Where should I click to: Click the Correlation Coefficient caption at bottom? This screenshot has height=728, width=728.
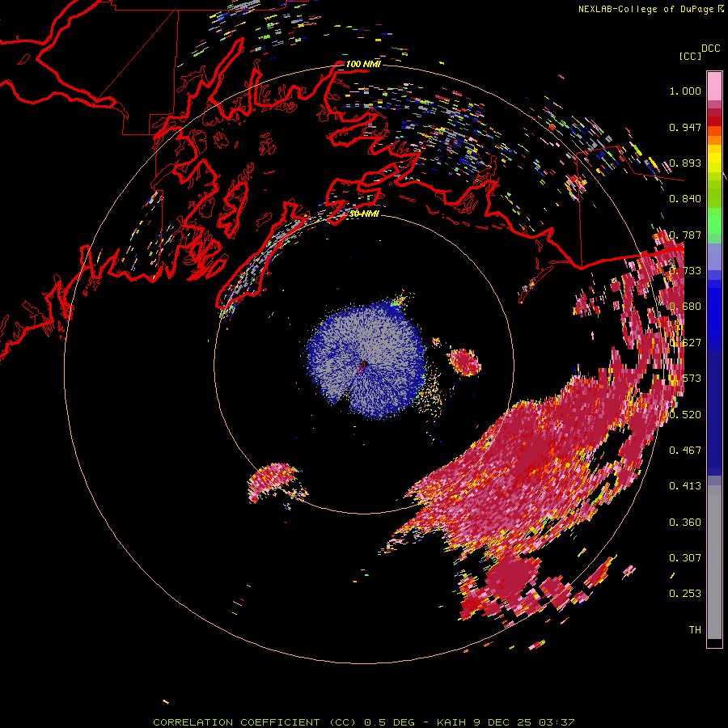tap(363, 722)
